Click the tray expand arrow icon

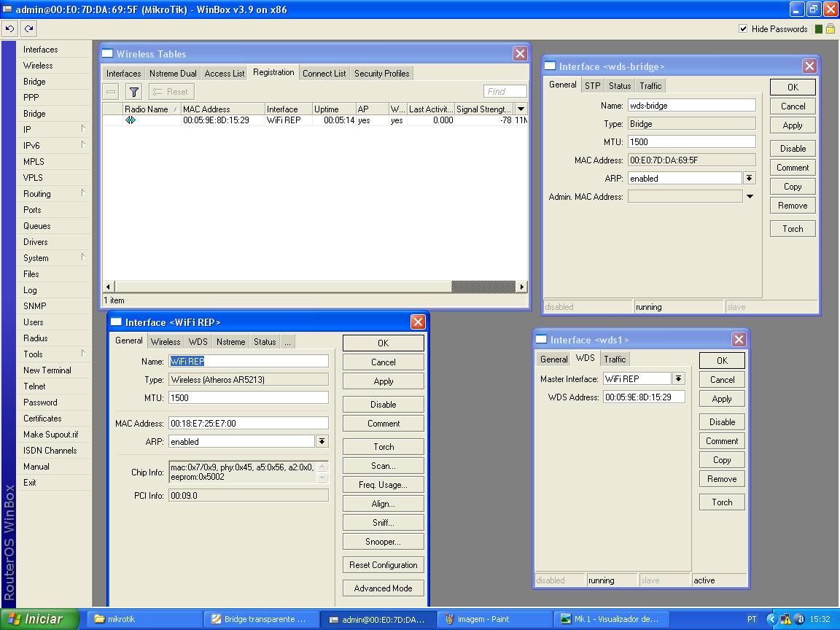pyautogui.click(x=771, y=619)
